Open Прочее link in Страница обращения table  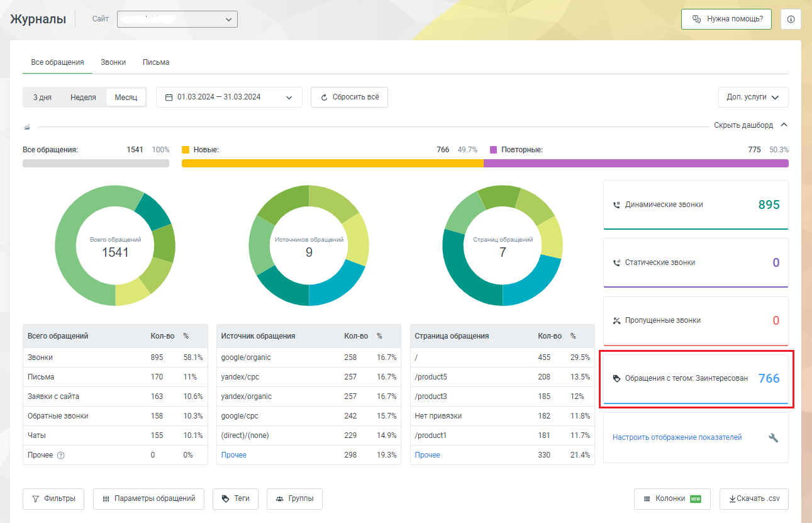(x=428, y=455)
